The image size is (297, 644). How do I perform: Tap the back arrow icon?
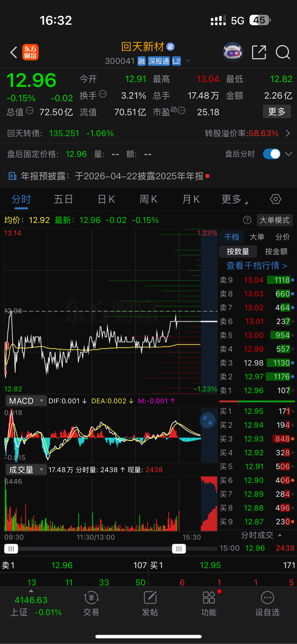tap(14, 52)
